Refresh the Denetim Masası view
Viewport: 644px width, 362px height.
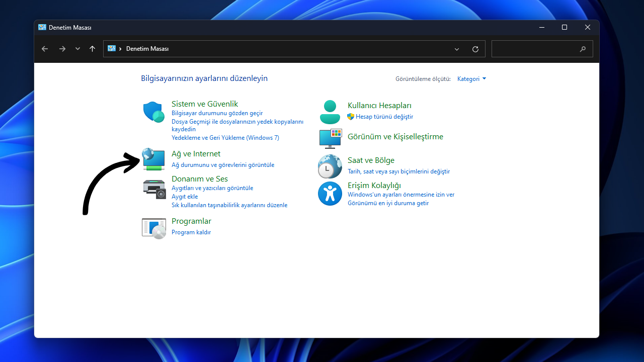pos(475,49)
